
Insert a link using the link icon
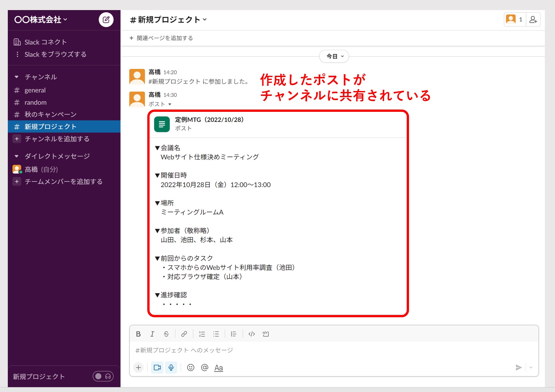coord(184,334)
